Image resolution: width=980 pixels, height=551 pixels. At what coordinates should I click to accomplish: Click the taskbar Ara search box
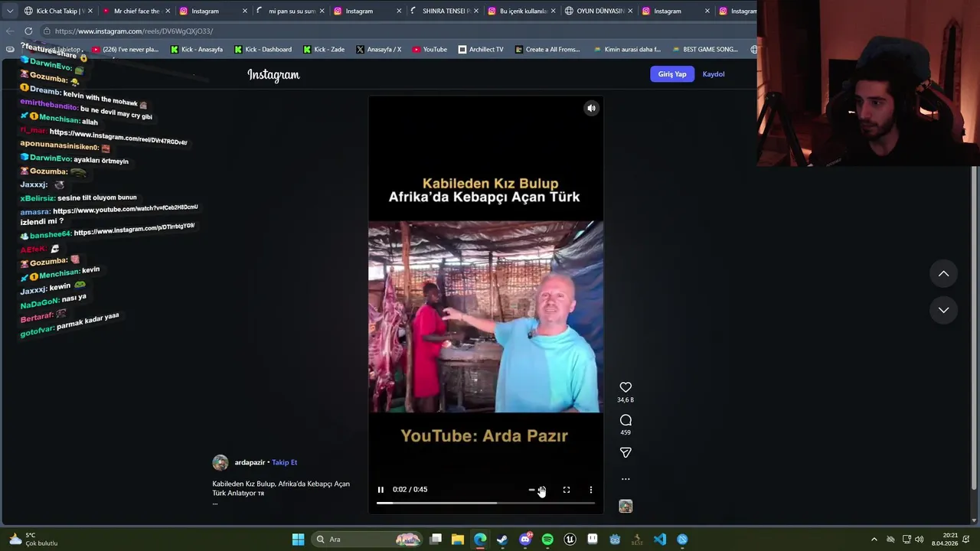pos(368,540)
